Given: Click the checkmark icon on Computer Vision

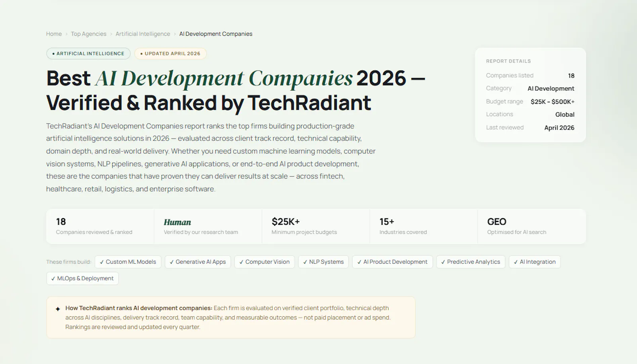Looking at the screenshot, I should 241,262.
